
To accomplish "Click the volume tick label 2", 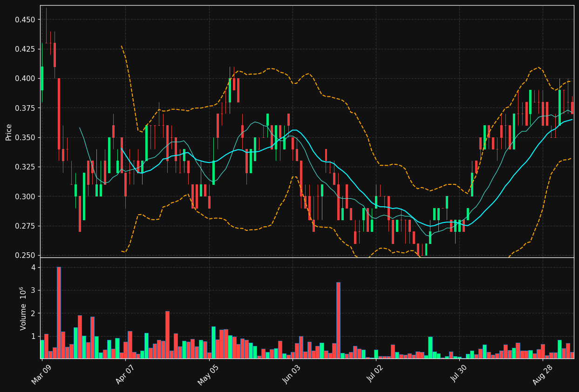I will click(33, 313).
